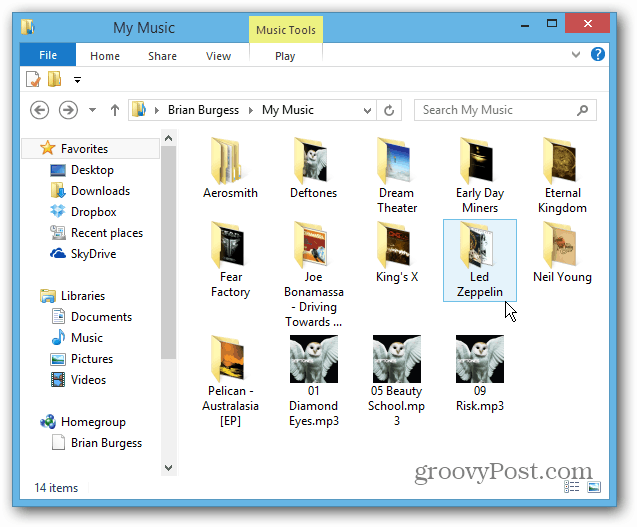Switch to the Share ribbon tab
637x527 pixels.
162,56
